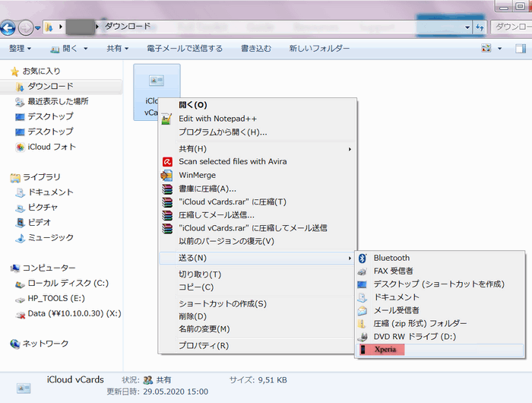
Task: Click the change view icon
Action: coord(486,48)
